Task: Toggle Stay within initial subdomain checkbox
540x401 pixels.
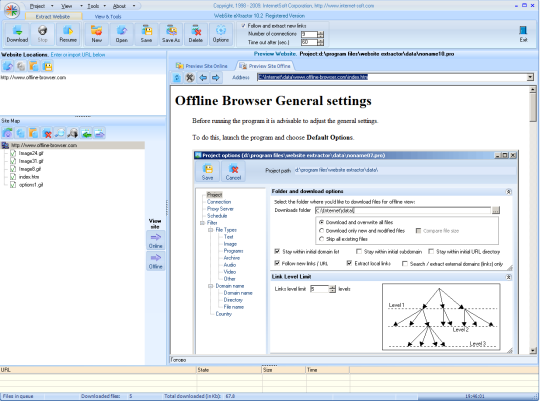Action: [359, 251]
